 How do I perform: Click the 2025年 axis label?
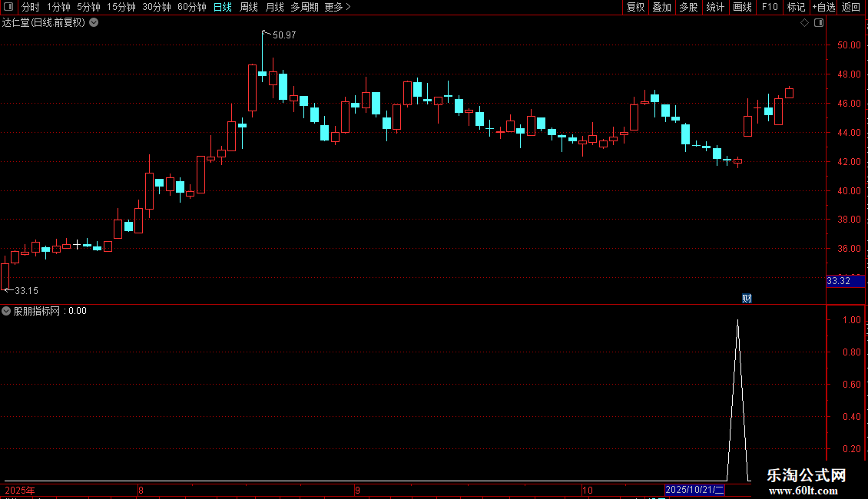[x=20, y=490]
